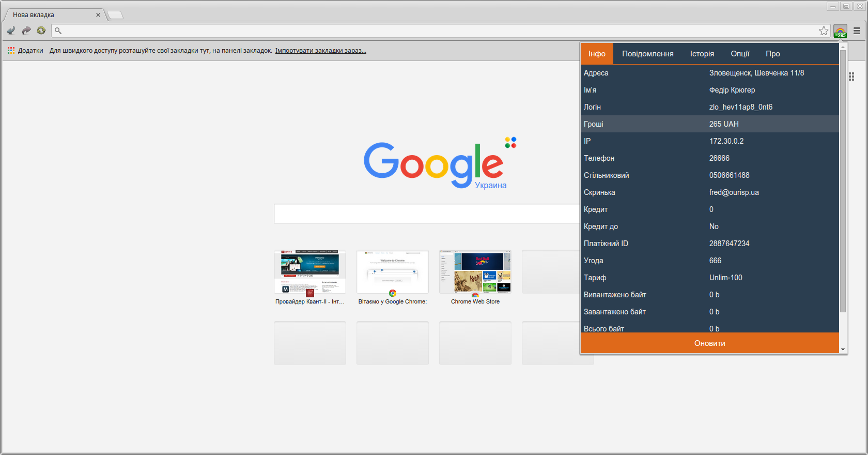Click the popup scrollbar down arrow
The width and height of the screenshot is (868, 455).
point(843,350)
